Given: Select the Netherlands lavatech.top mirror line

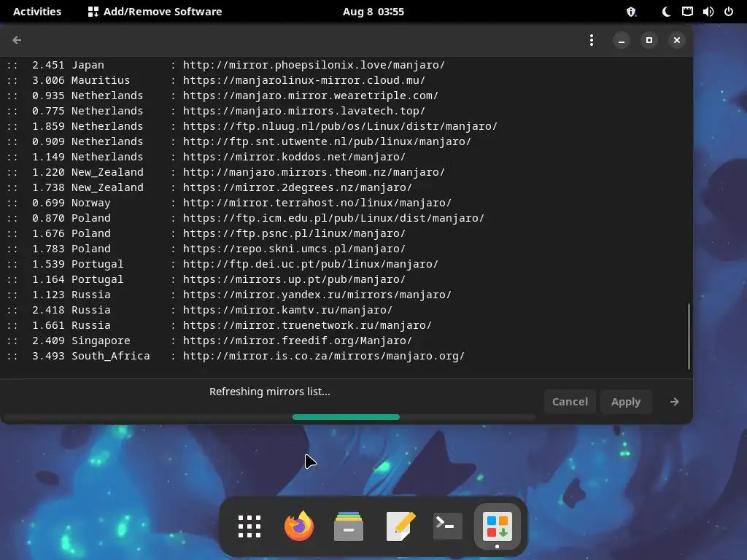Looking at the screenshot, I should (216, 111).
